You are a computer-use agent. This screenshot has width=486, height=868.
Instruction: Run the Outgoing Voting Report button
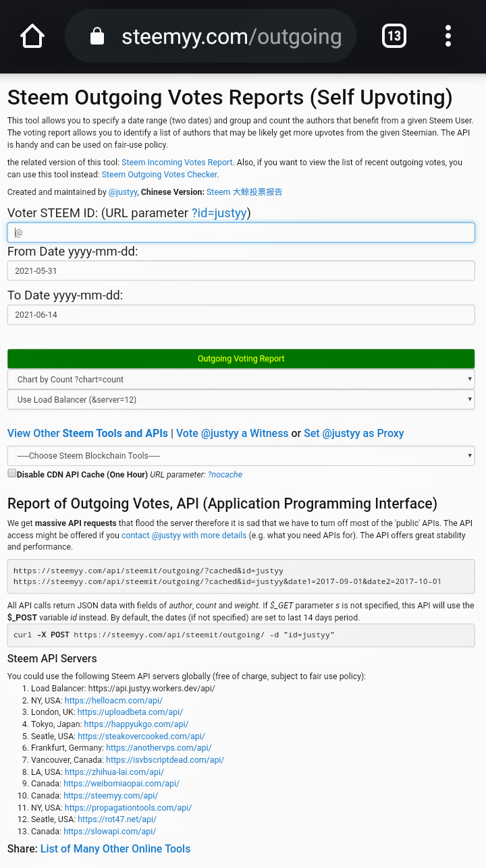pos(241,359)
